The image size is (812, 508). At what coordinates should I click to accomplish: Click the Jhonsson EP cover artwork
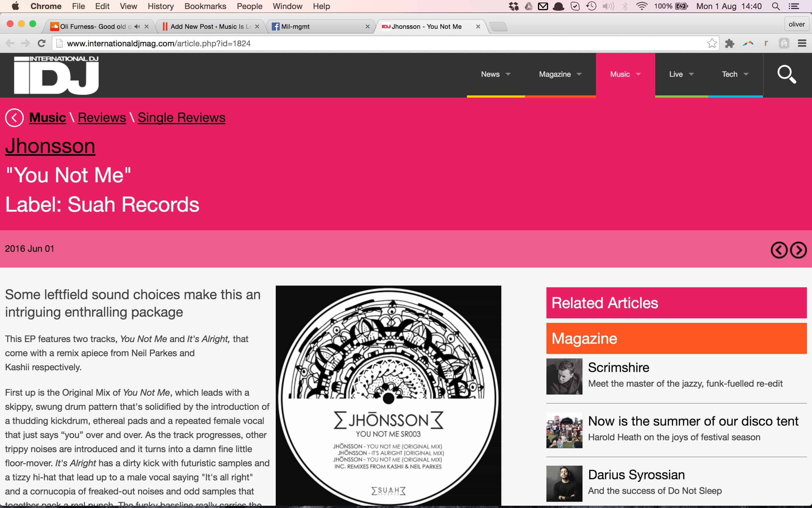click(388, 395)
